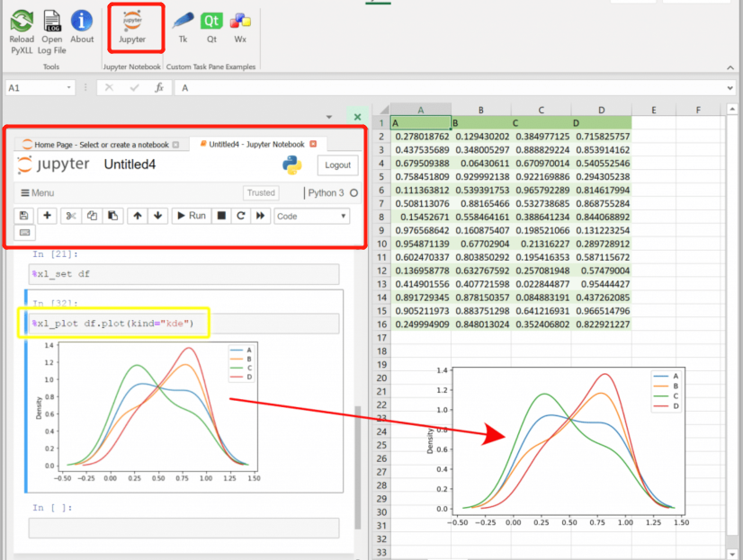The width and height of the screenshot is (743, 560).
Task: Click the %xl_plot df.plot code cell
Action: pyautogui.click(x=184, y=324)
